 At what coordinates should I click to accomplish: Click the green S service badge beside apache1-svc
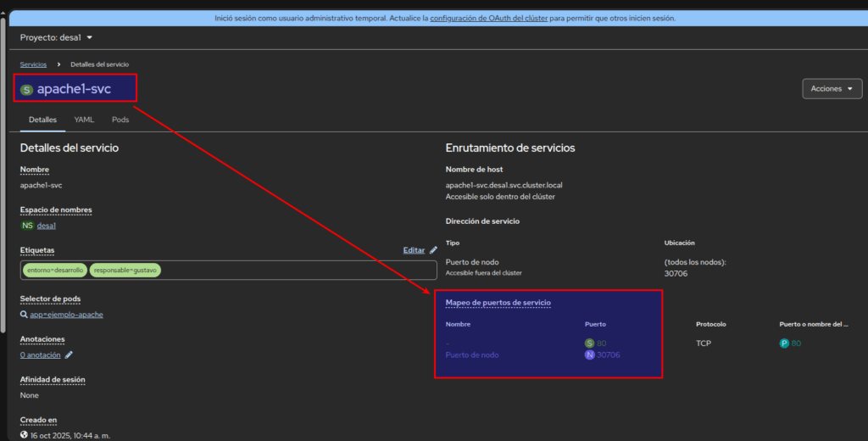click(x=26, y=89)
